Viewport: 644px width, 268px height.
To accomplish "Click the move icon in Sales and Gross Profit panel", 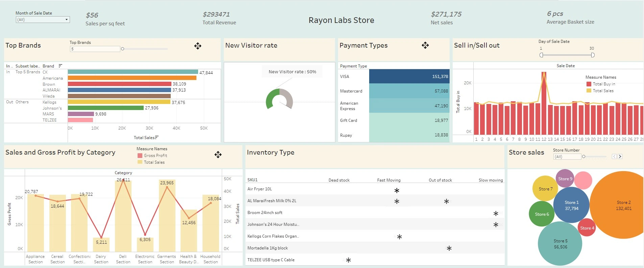I will [x=218, y=155].
